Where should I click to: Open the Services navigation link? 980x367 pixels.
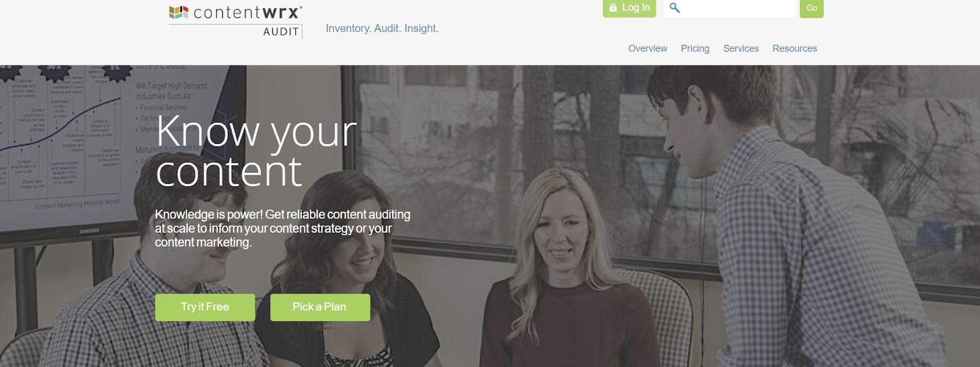[741, 48]
